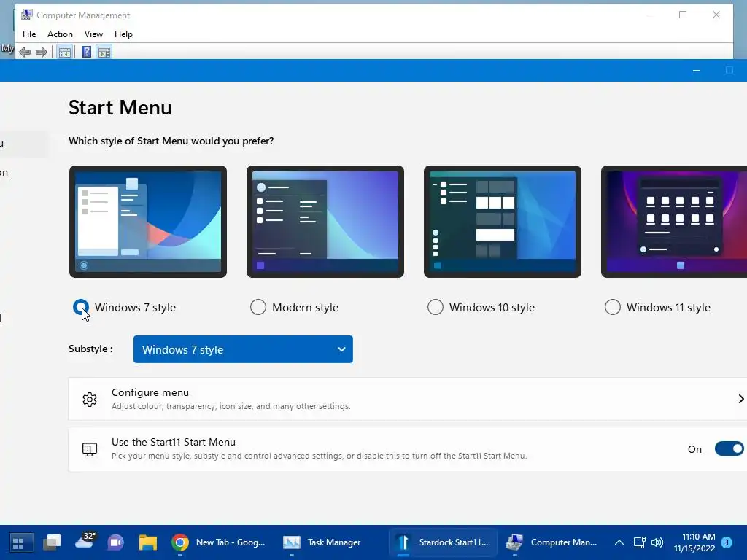Click the 'Adjust colour, transparency, icon size, and many other settings.' line
The image size is (747, 560).
(x=231, y=406)
